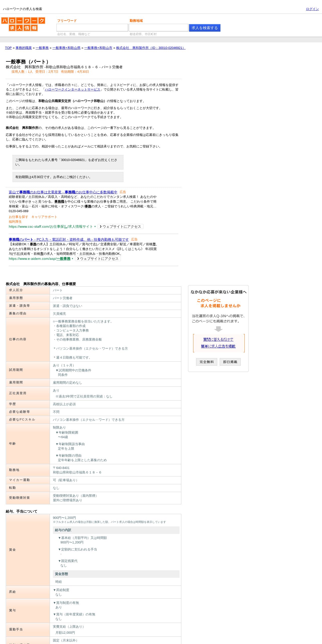The image size is (322, 644).
Task: Open csc-staff.com ad URL
Action: tap(51, 227)
